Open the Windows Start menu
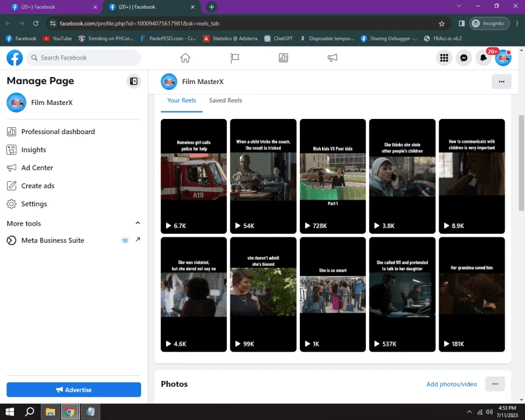525x420 pixels. tap(10, 412)
